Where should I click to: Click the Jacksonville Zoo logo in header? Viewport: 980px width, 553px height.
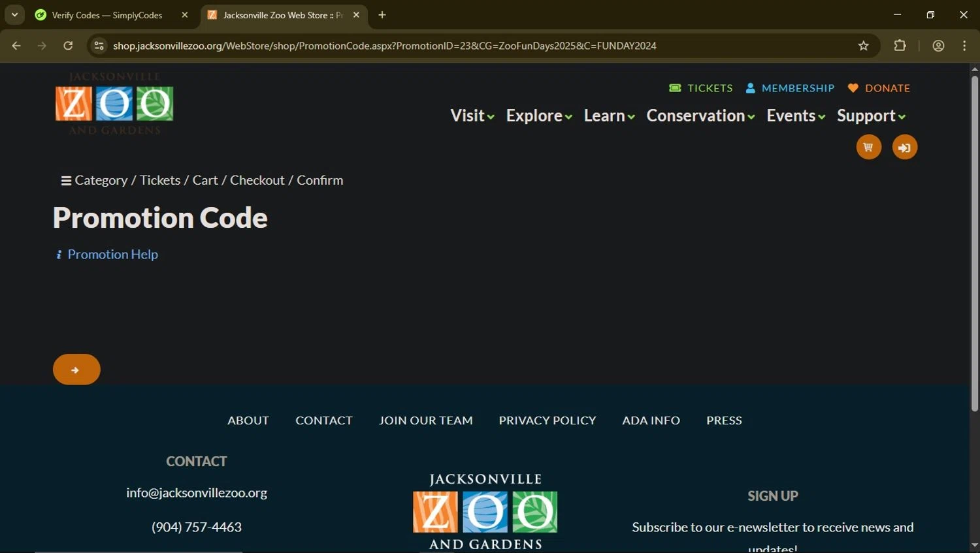tap(114, 103)
